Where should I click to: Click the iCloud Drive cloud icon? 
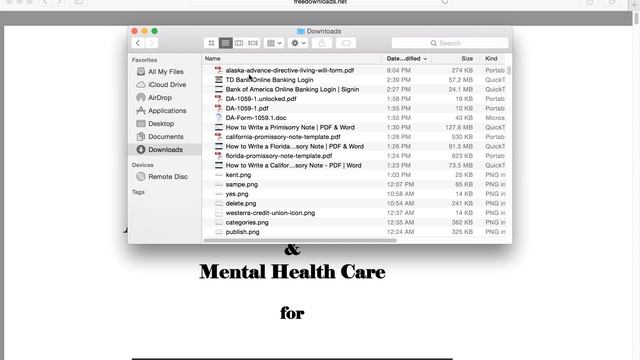tap(141, 84)
